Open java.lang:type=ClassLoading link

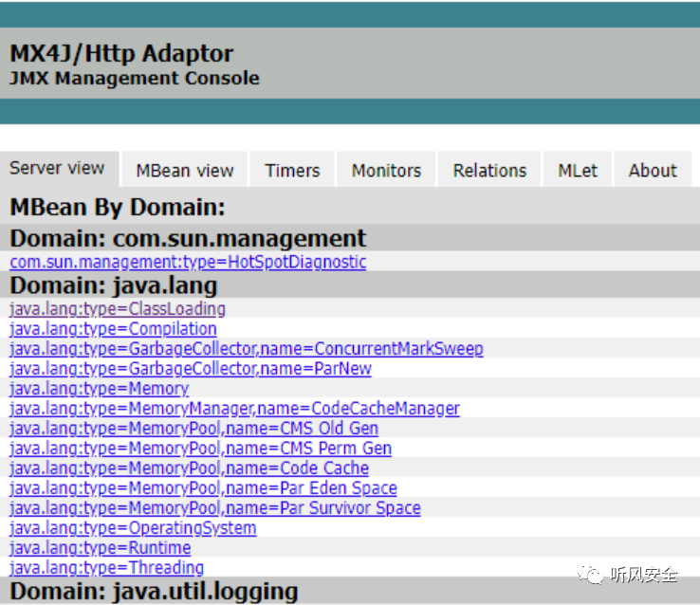coord(118,309)
